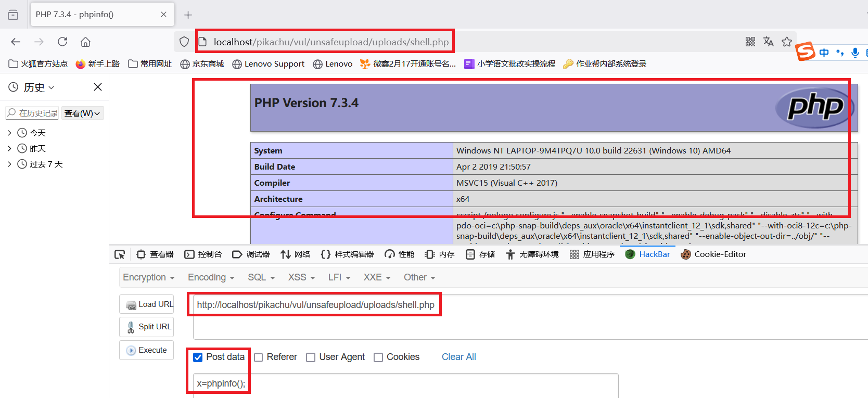Switch to 性能 performance tab
This screenshot has height=398, width=868.
[x=399, y=254]
